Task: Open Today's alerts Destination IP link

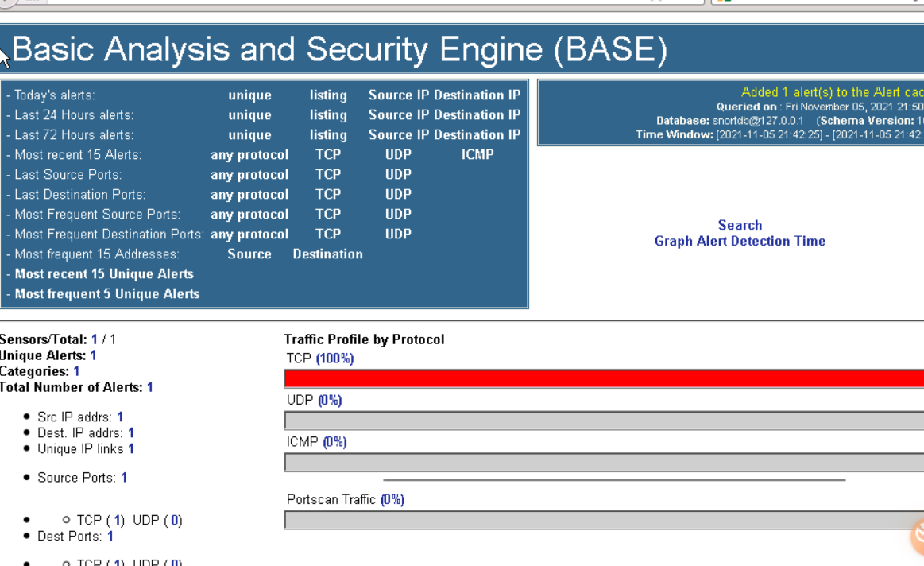Action: (477, 95)
